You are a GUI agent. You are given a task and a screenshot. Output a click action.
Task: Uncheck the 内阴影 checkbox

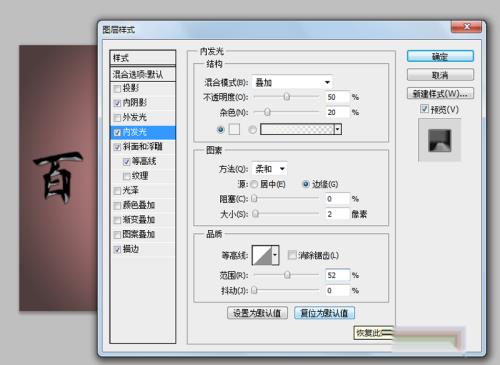click(117, 103)
